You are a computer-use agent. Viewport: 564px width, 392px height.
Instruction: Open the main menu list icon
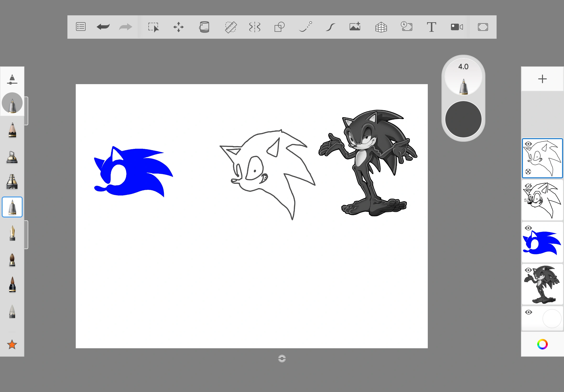pyautogui.click(x=81, y=27)
